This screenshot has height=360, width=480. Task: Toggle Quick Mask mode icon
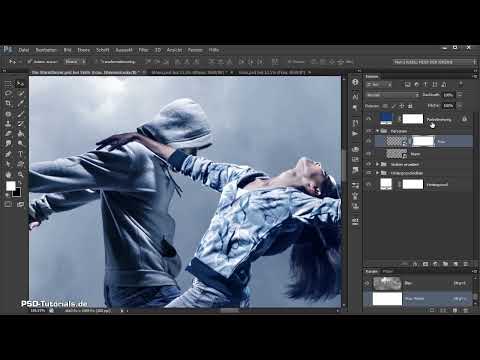point(8,204)
